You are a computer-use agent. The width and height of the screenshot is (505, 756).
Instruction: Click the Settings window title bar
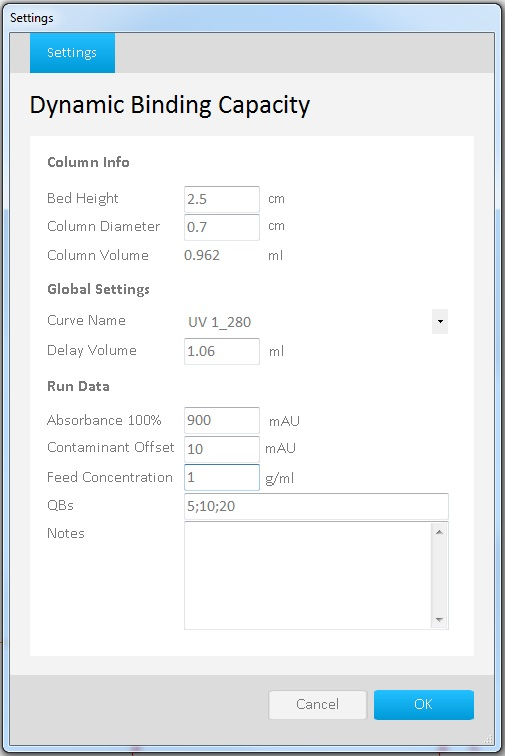coord(252,18)
